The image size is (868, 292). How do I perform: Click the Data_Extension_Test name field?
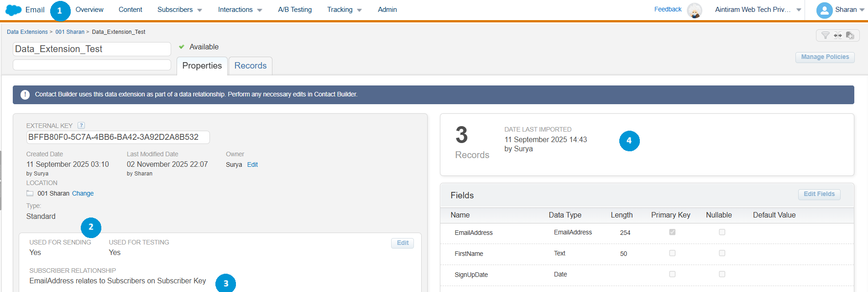pyautogui.click(x=92, y=49)
